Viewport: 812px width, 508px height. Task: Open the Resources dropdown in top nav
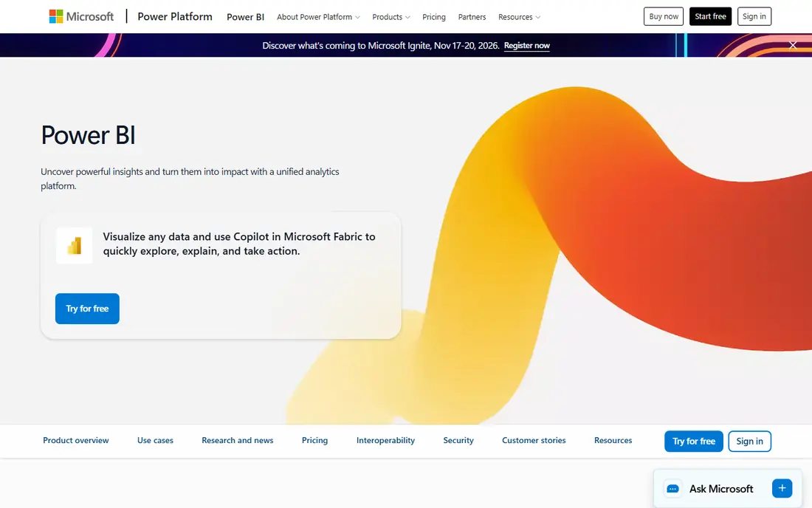(519, 17)
